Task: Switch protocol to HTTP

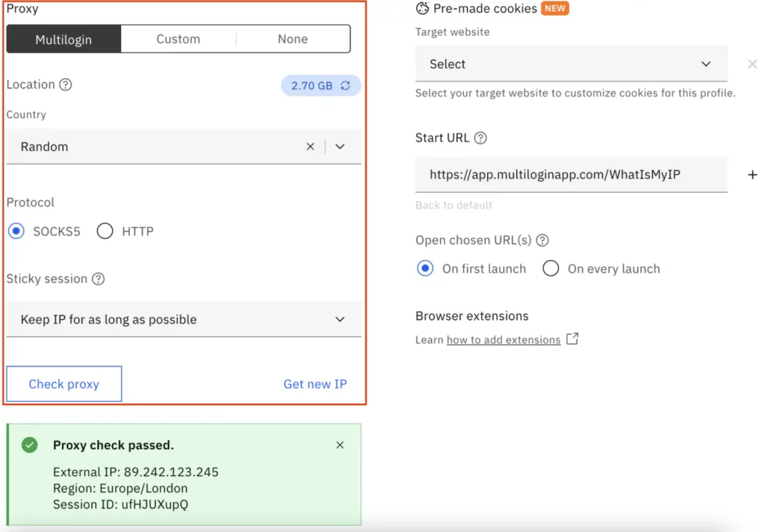Action: [105, 231]
